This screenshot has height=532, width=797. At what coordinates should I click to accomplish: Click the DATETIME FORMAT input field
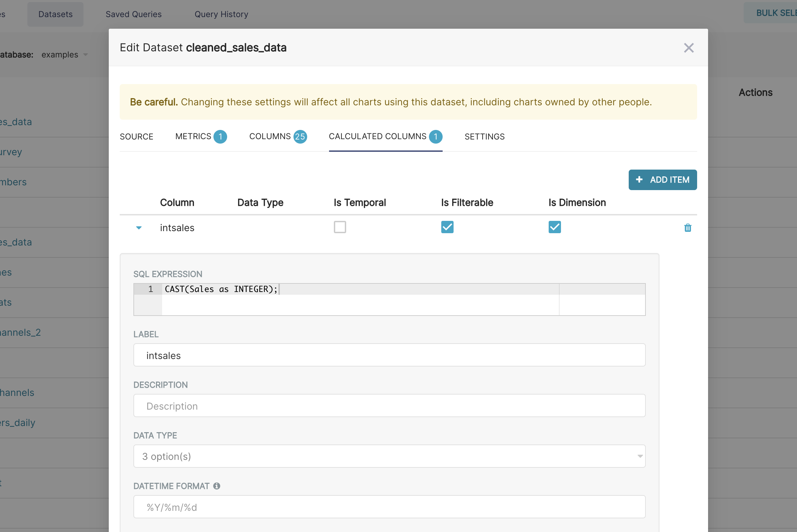tap(389, 507)
